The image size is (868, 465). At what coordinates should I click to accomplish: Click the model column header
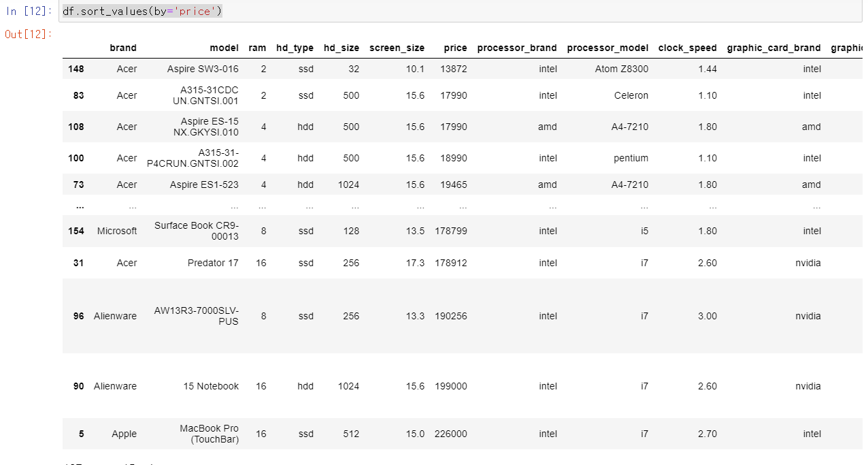coord(224,48)
